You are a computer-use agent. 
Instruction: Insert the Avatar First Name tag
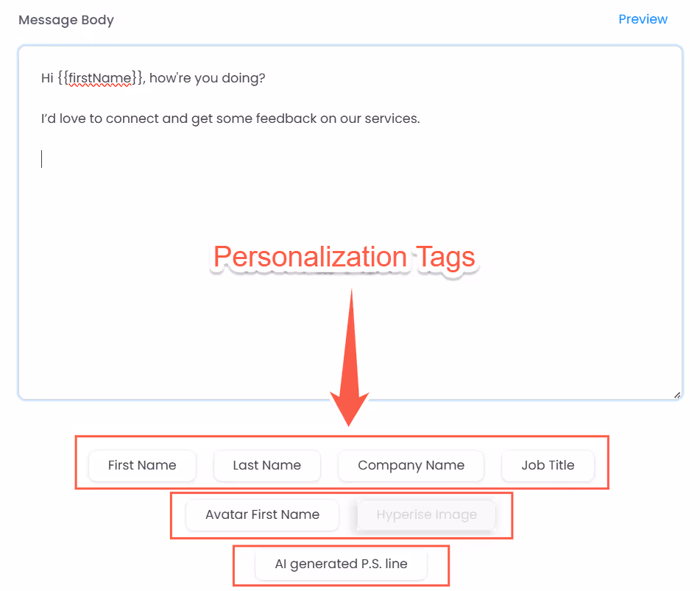click(261, 515)
